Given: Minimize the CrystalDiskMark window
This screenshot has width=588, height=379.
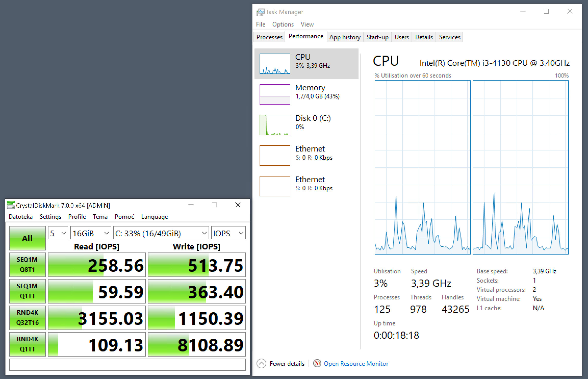Looking at the screenshot, I should pos(191,205).
